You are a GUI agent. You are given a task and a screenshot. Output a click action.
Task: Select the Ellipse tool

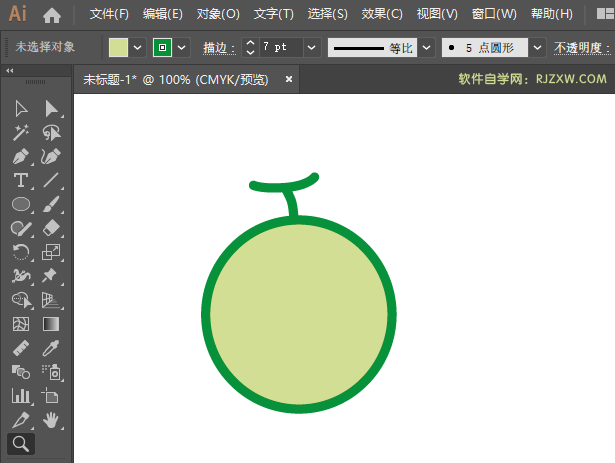(21, 204)
